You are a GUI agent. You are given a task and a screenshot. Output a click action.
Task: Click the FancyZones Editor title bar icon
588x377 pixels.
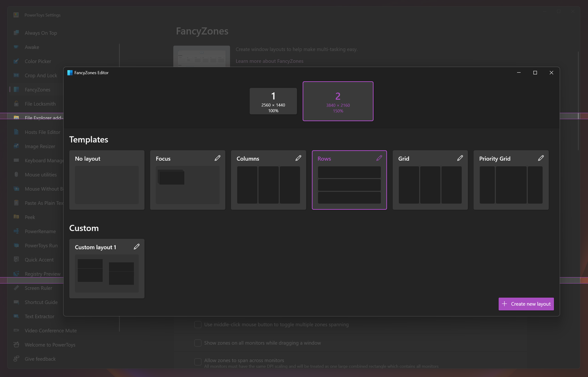click(70, 72)
